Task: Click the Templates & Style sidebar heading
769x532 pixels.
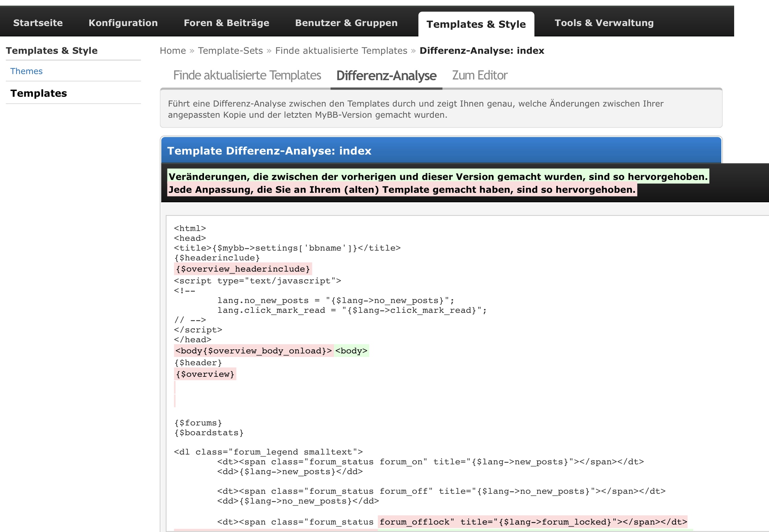Action: click(x=52, y=51)
